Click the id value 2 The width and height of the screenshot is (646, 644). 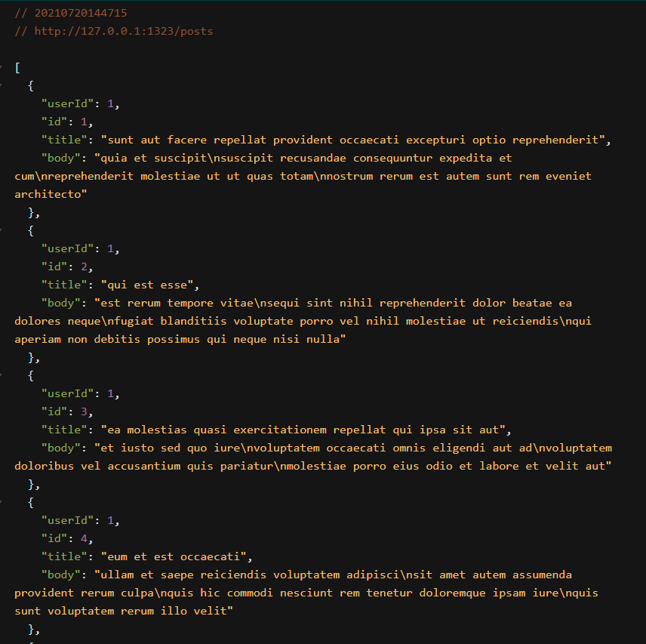[84, 267]
